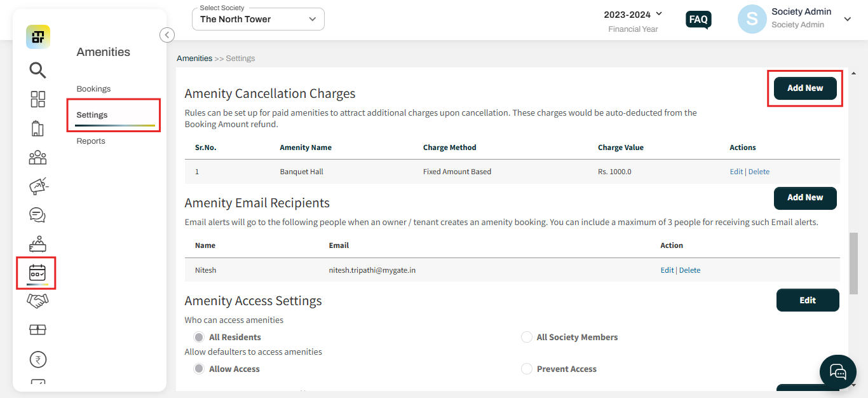Screen dimensions: 868x398
Task: Click the Helpdesk handshake icon
Action: (x=37, y=300)
